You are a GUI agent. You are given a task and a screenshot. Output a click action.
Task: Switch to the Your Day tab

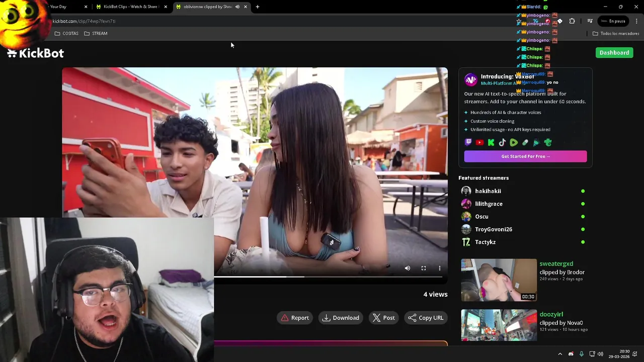(x=58, y=7)
